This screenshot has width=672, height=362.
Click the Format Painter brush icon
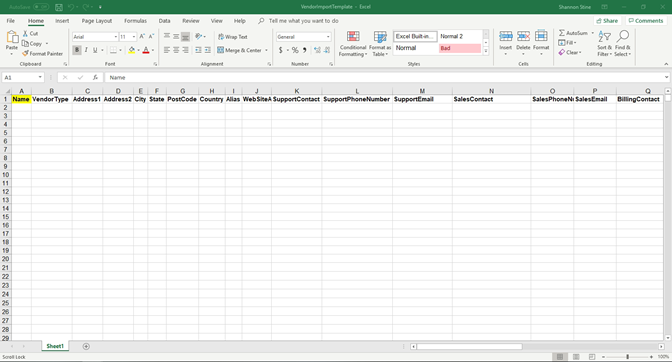point(25,54)
